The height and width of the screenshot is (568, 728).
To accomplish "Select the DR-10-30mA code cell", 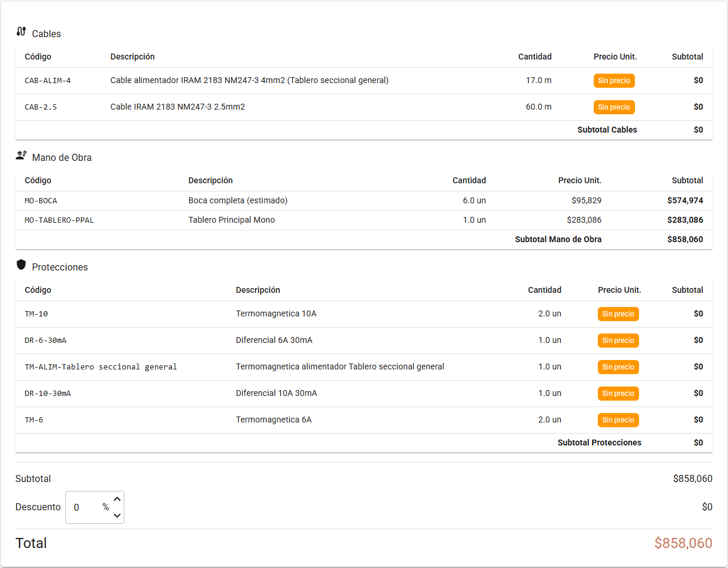I will pyautogui.click(x=48, y=394).
